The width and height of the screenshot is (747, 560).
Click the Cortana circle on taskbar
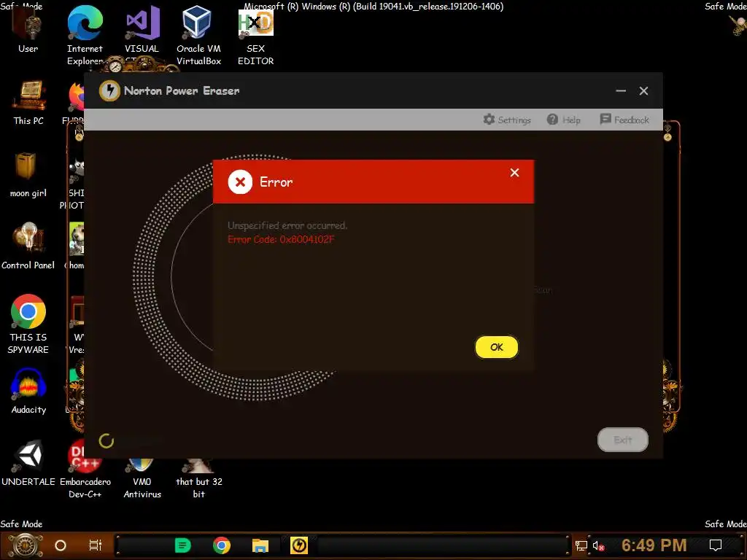pos(61,545)
